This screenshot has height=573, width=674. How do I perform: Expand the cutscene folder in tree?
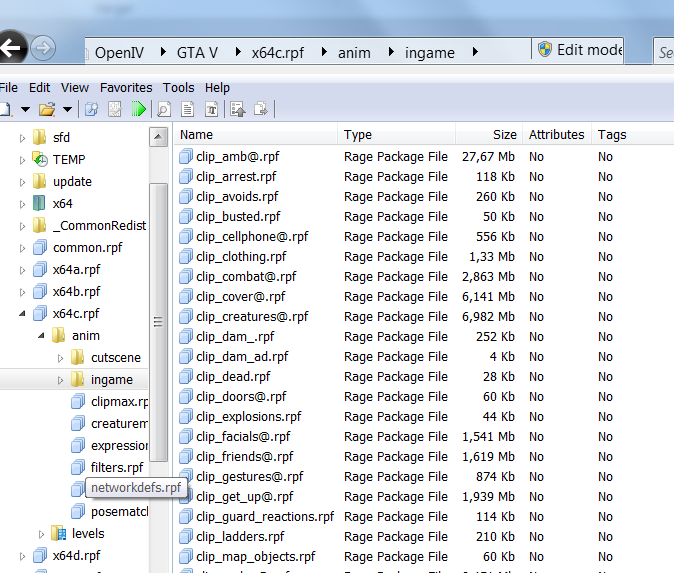pyautogui.click(x=60, y=358)
